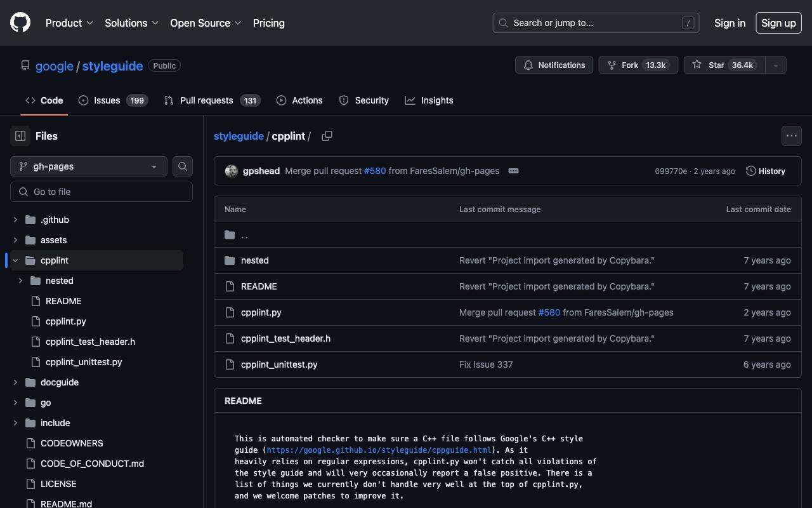Open the gh-pages branch selector

[89, 166]
